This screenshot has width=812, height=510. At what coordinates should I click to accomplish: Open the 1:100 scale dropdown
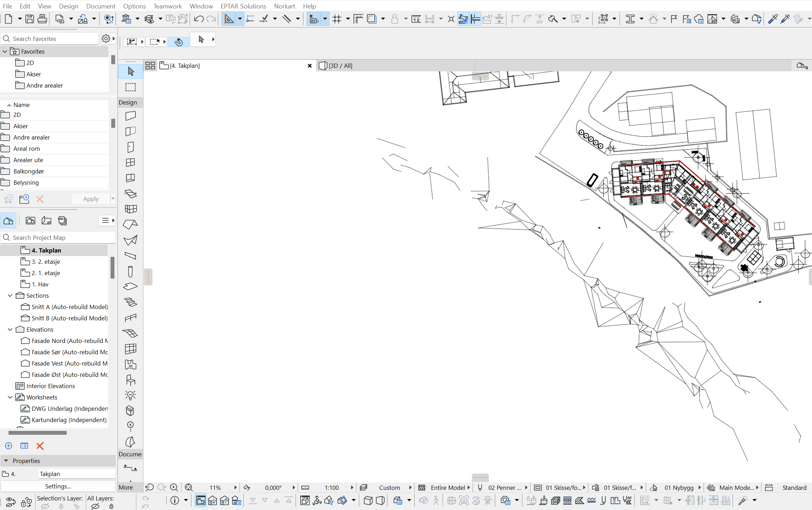[332, 488]
